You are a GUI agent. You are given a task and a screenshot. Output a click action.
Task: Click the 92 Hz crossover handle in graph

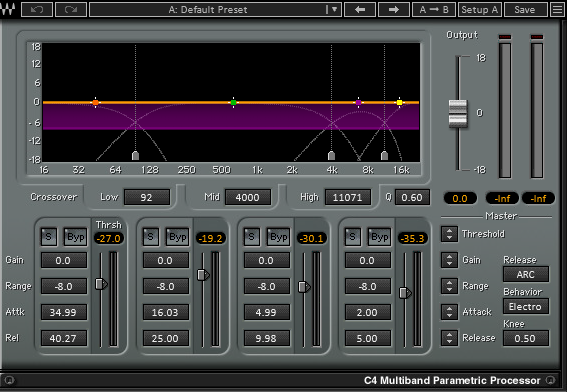tap(136, 155)
